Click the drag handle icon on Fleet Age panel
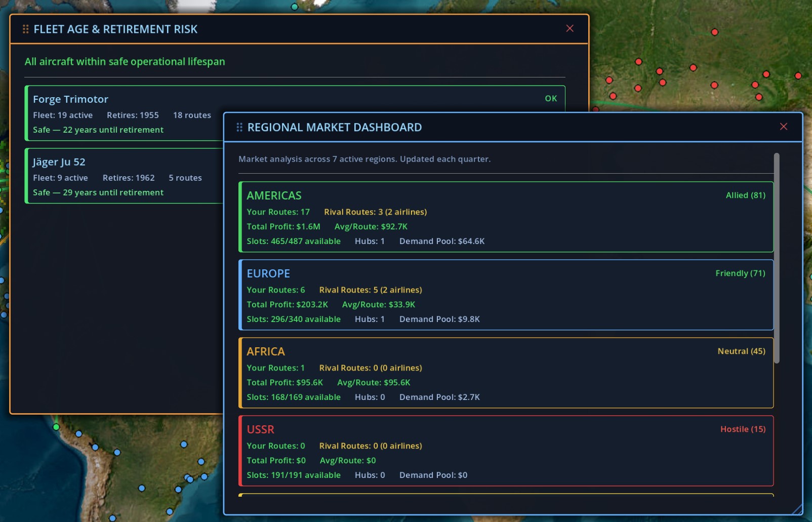Image resolution: width=812 pixels, height=522 pixels. (24, 29)
